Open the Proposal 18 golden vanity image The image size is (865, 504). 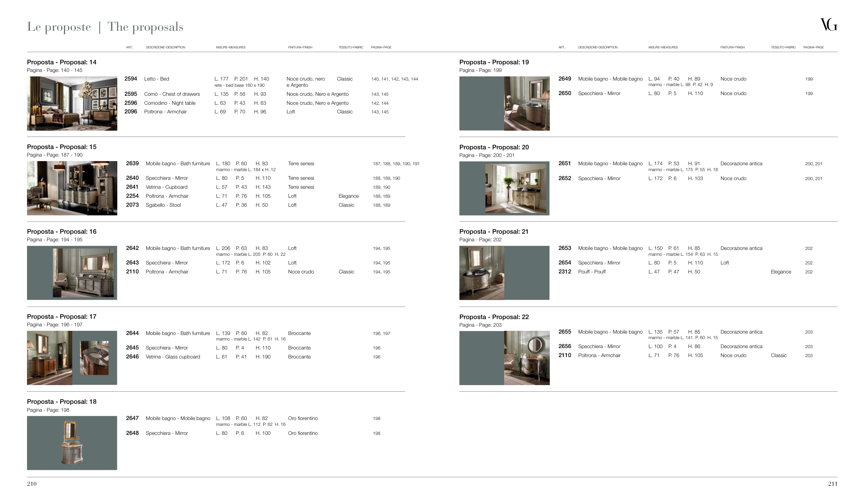click(x=72, y=443)
